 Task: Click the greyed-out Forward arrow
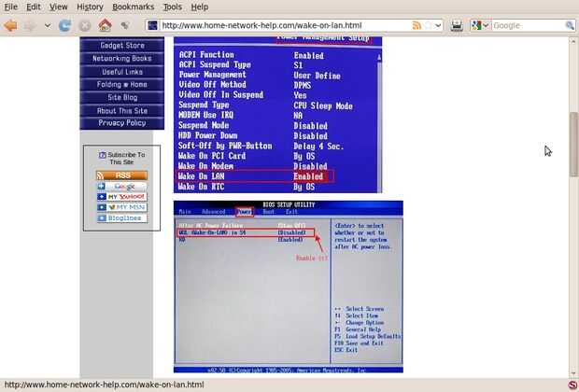[30, 25]
